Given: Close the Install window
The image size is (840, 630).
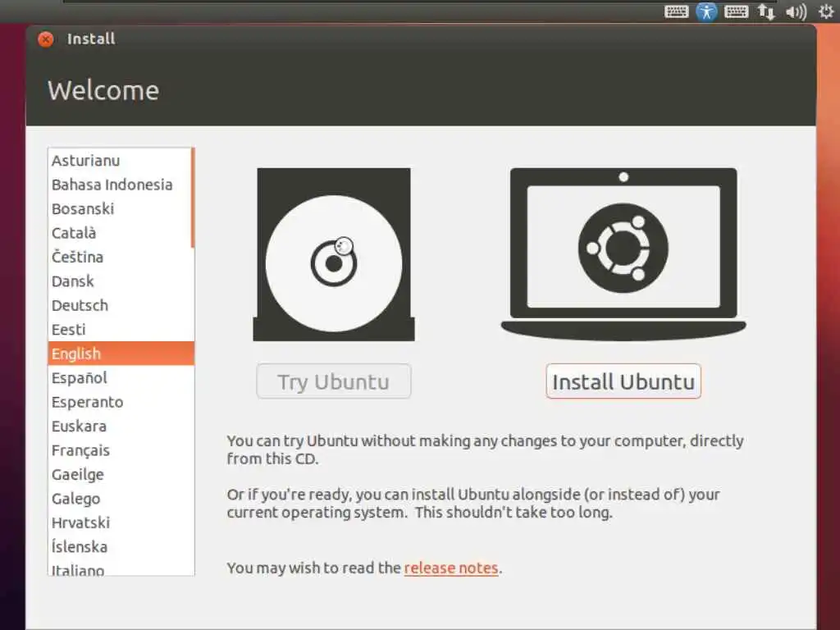Looking at the screenshot, I should pos(46,39).
